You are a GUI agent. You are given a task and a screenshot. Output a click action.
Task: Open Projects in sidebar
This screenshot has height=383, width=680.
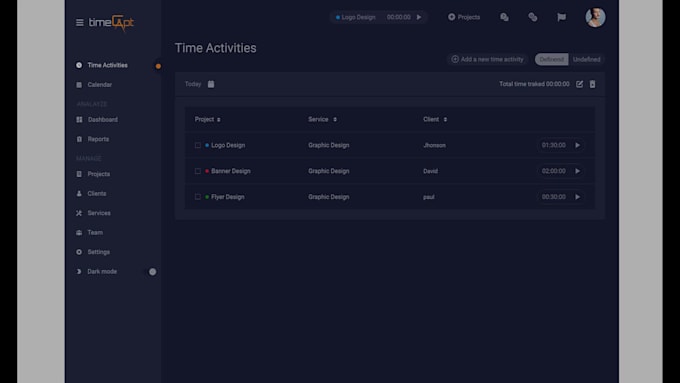(x=98, y=174)
